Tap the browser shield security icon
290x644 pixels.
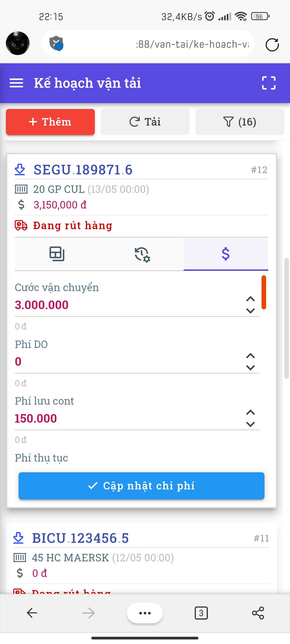56,43
